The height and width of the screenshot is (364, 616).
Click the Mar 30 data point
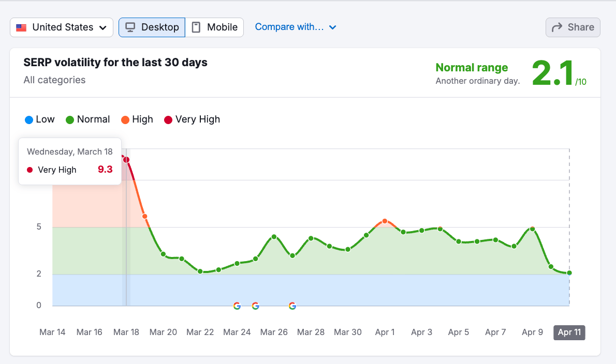(348, 249)
